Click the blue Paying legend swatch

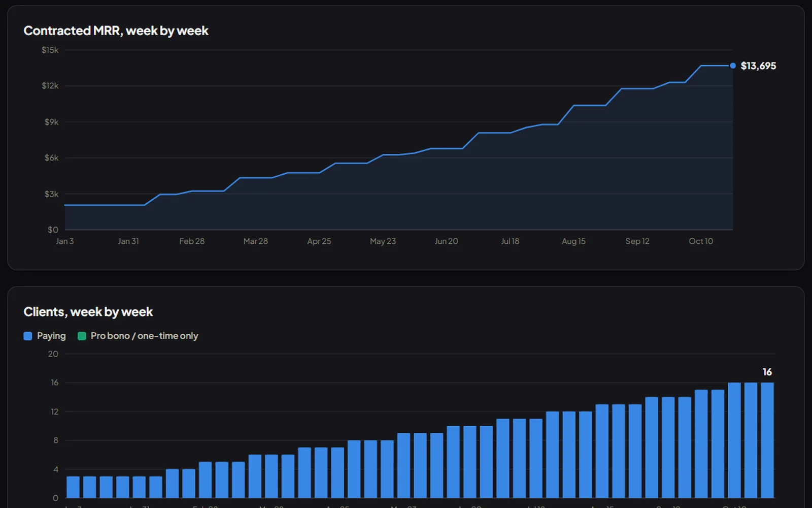pos(28,336)
